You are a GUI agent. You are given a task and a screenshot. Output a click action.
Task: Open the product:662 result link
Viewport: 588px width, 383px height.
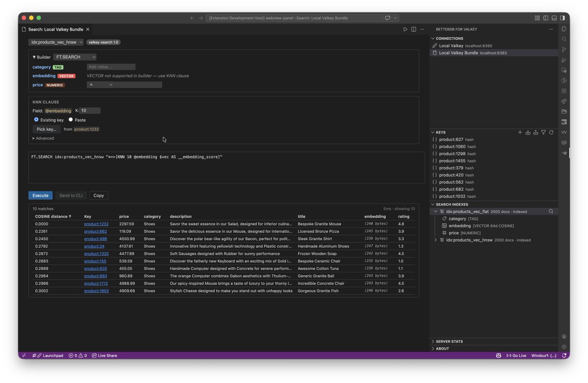point(95,232)
